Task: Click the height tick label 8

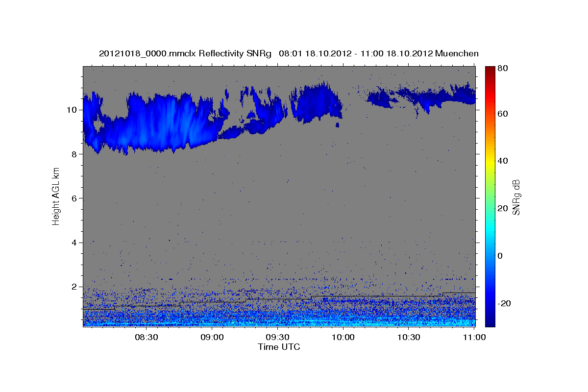Action: [x=74, y=154]
